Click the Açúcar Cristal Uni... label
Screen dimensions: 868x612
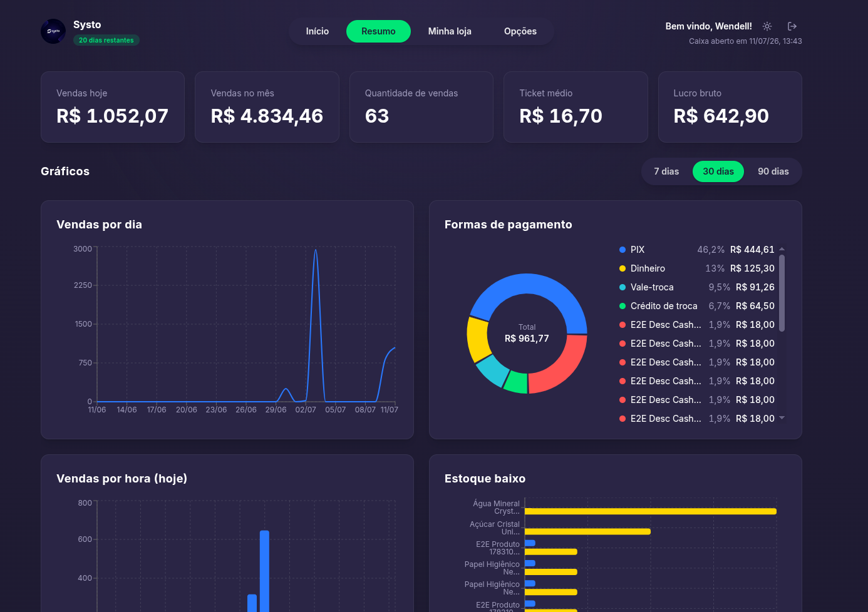click(495, 528)
